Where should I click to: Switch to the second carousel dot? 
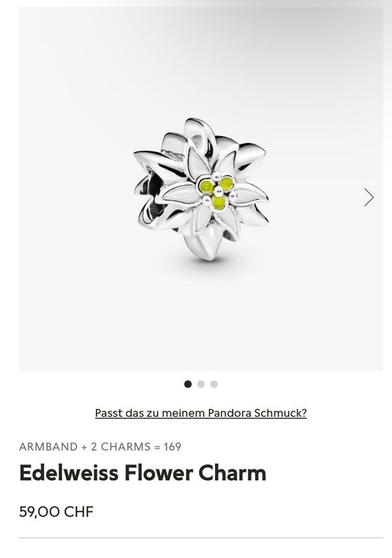click(201, 384)
